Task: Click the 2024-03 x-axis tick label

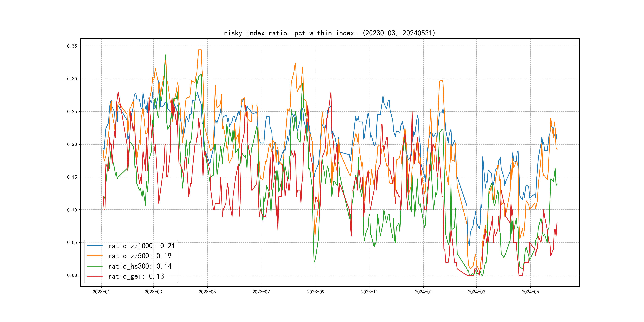Action: tap(476, 292)
